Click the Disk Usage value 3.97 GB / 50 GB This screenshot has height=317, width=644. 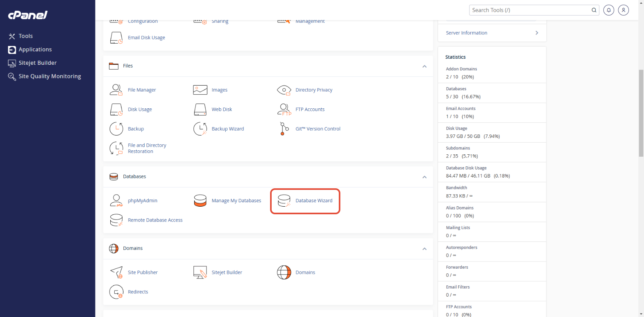tap(463, 136)
